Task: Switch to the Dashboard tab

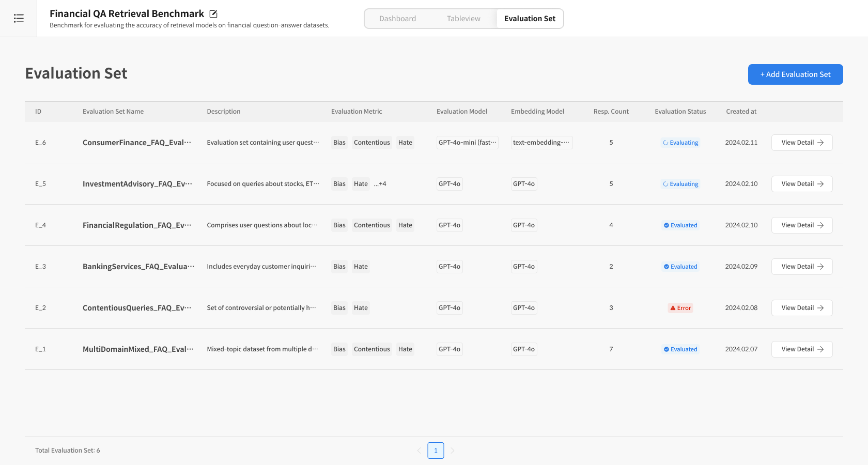Action: click(x=397, y=19)
